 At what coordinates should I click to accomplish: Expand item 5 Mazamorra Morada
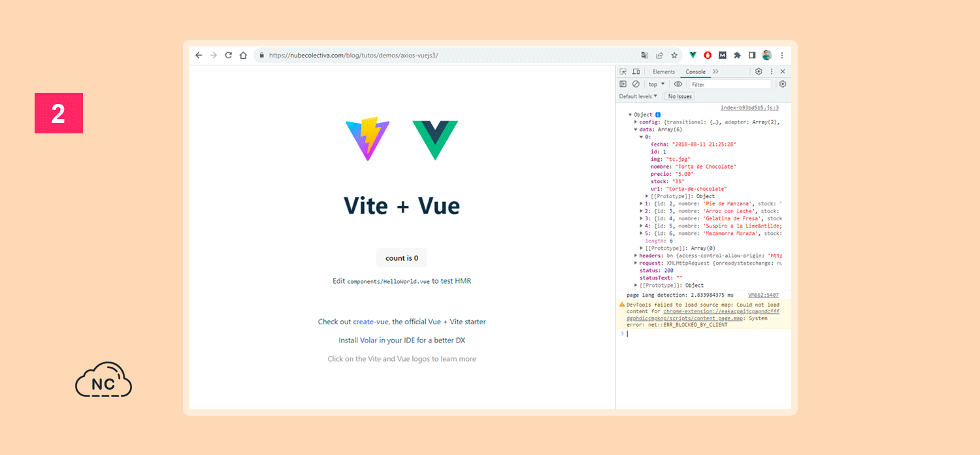point(641,233)
